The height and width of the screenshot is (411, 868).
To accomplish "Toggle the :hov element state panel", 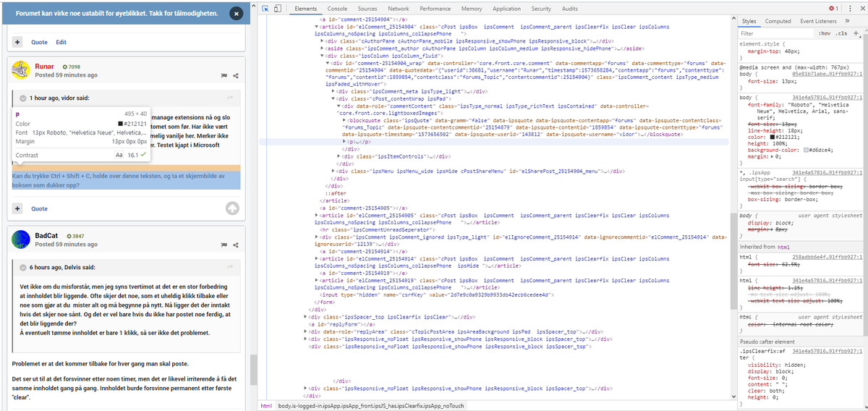I will (x=824, y=33).
